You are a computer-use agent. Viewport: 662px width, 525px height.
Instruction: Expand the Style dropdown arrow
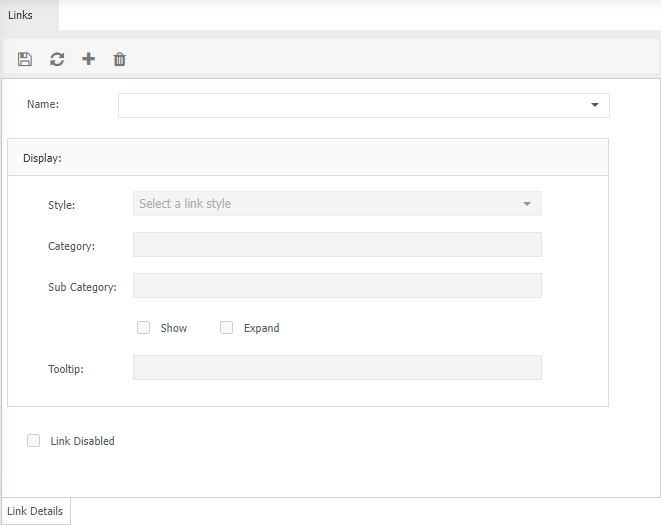pos(527,204)
